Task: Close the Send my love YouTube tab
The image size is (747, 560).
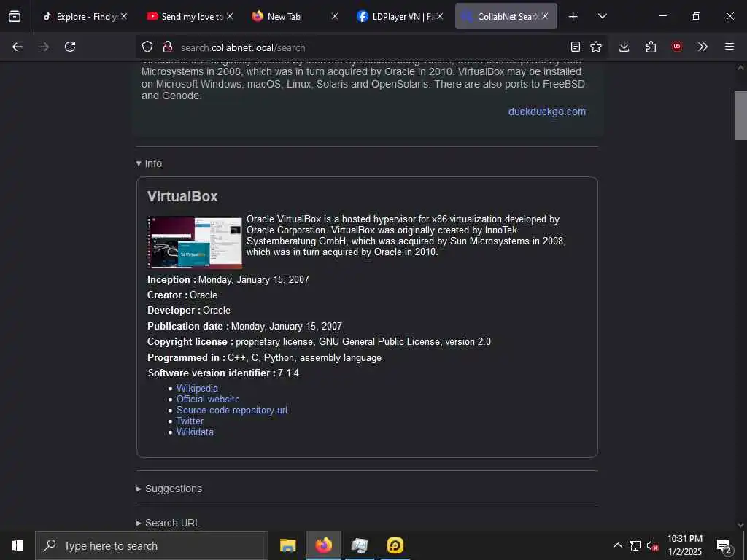Action: coord(230,16)
